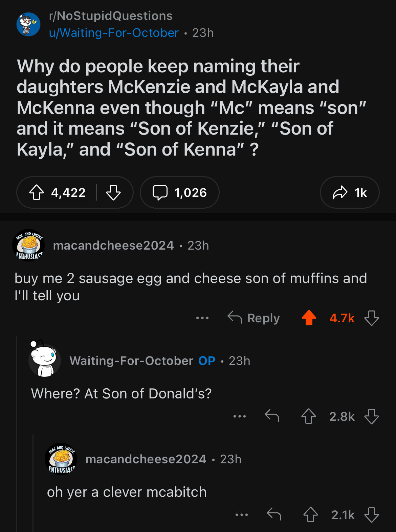The image size is (396, 532).
Task: Downvote the sausage egg muffins comment
Action: click(x=371, y=318)
